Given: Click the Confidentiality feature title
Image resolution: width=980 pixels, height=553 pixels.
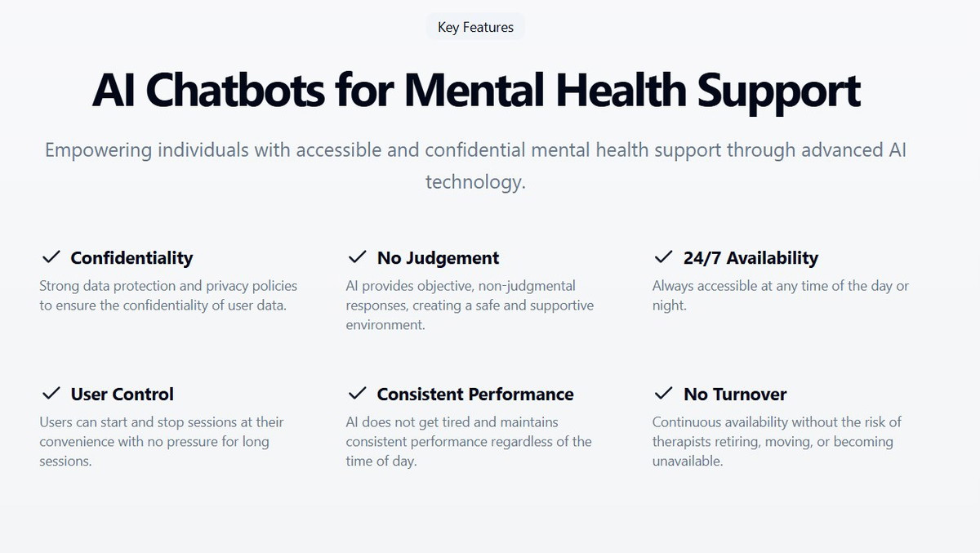Looking at the screenshot, I should click(x=131, y=258).
